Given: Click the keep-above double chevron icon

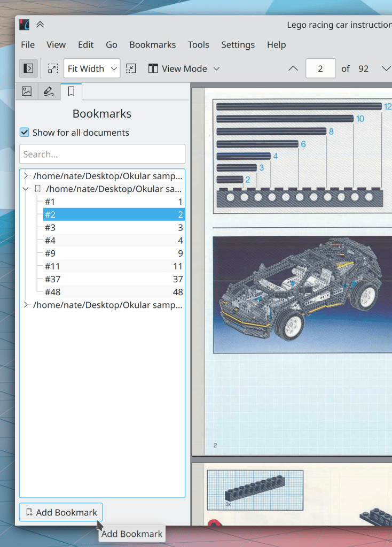Looking at the screenshot, I should [40, 25].
